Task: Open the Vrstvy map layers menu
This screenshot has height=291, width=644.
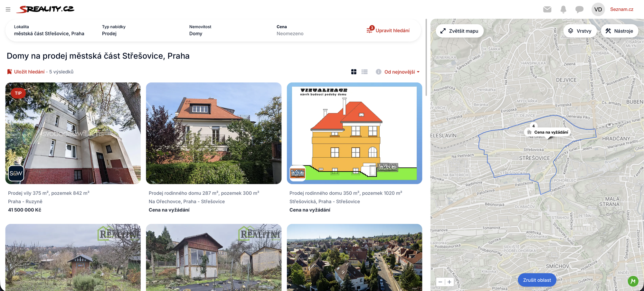Action: (580, 31)
